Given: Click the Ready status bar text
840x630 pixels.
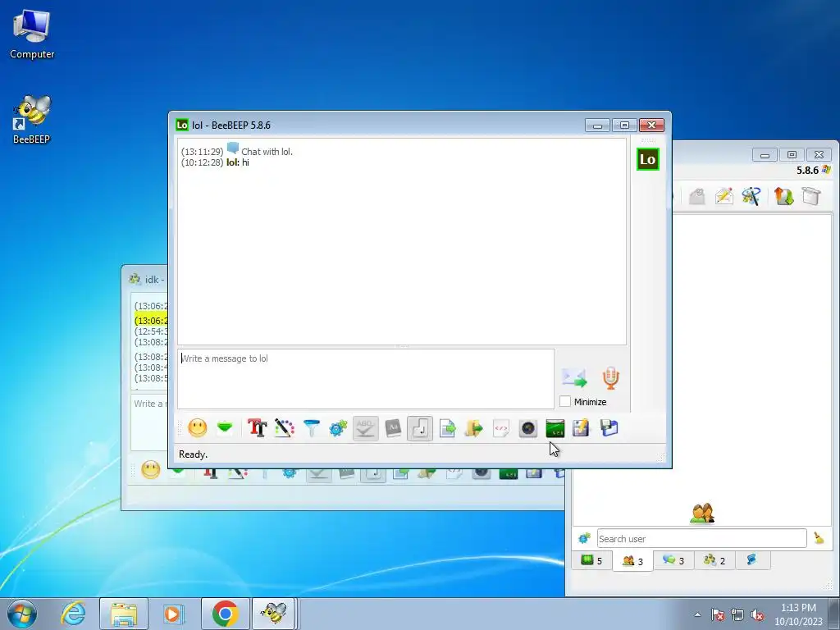Looking at the screenshot, I should [193, 454].
